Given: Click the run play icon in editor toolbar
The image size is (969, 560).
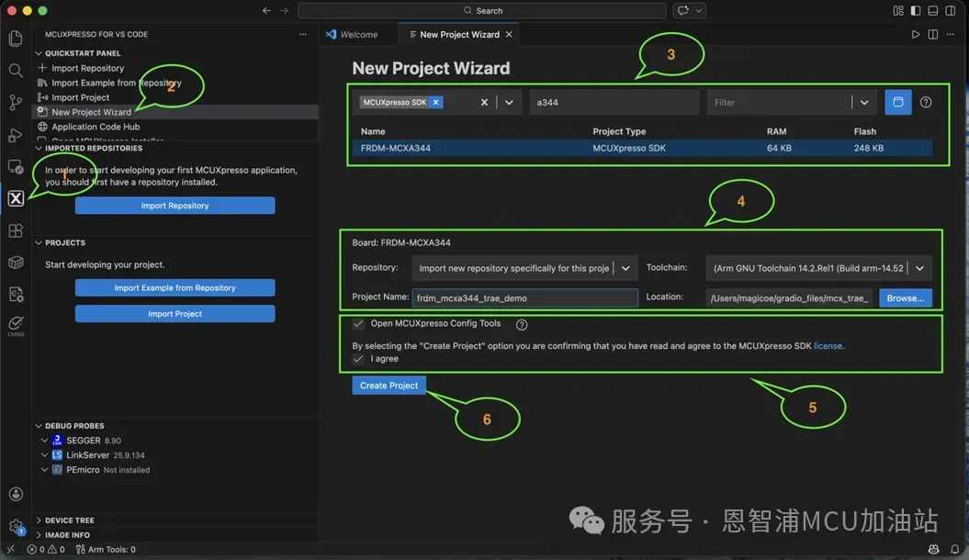Looking at the screenshot, I should click(x=915, y=34).
